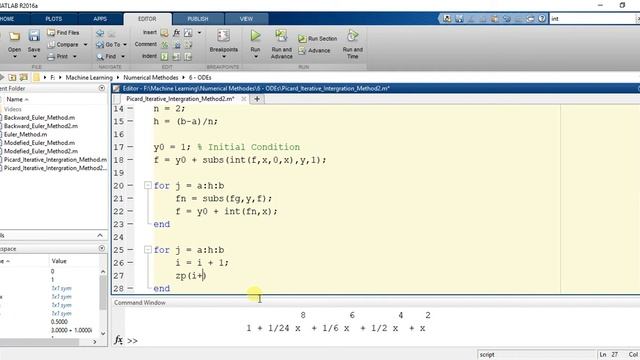640x360 pixels.
Task: Click the '6 - ODEs' breadcrumb folder
Action: click(200, 78)
